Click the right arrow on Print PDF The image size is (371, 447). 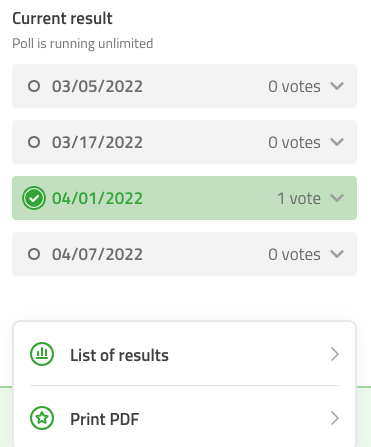pyautogui.click(x=335, y=418)
